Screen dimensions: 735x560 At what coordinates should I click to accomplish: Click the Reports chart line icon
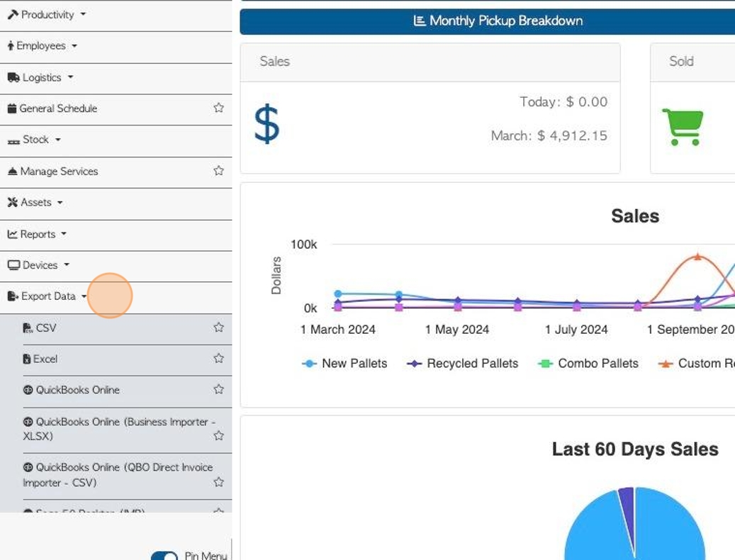(13, 234)
